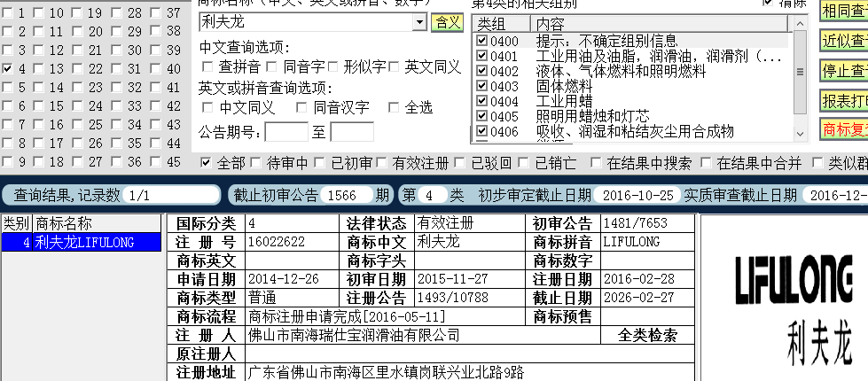This screenshot has width=868, height=381.
Task: Enable 在结果中搜索 option
Action: point(596,162)
